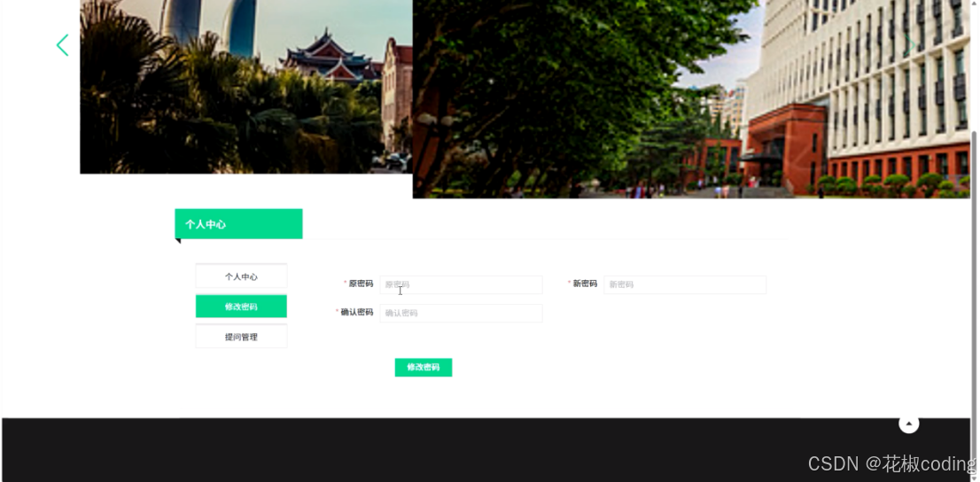Click the 个人中心 green header tab

[238, 224]
